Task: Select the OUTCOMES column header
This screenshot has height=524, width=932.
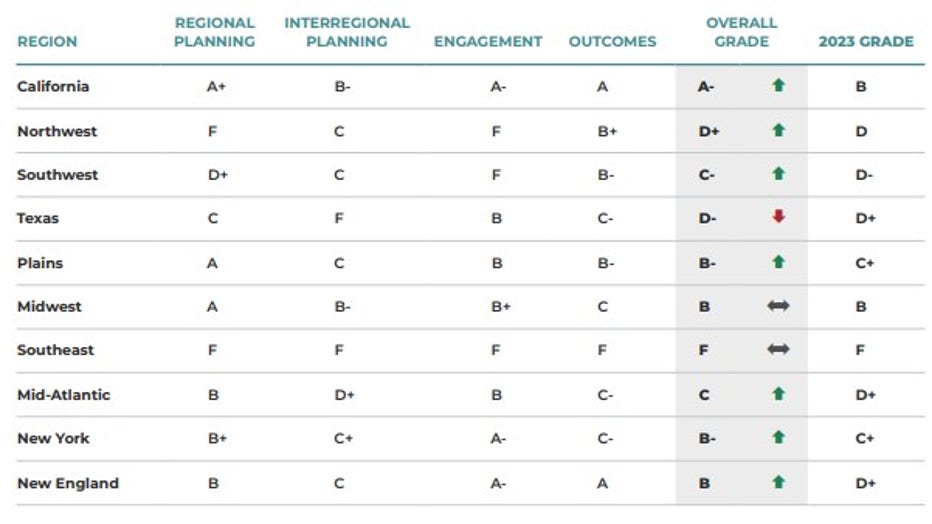Action: point(612,42)
